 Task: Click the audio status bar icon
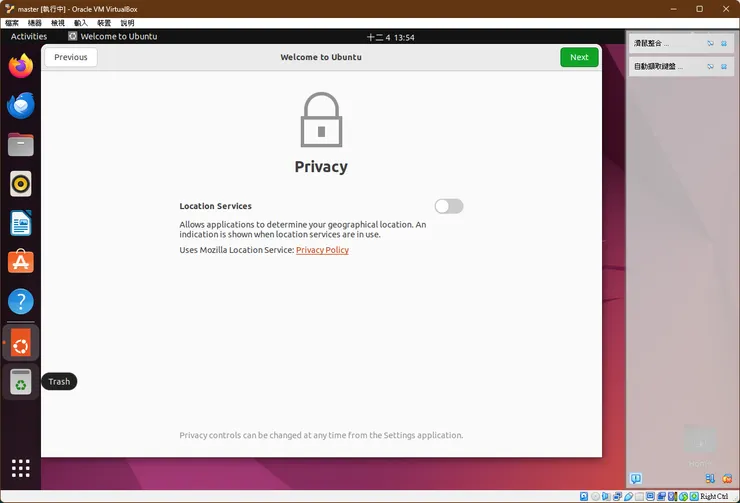coord(605,496)
